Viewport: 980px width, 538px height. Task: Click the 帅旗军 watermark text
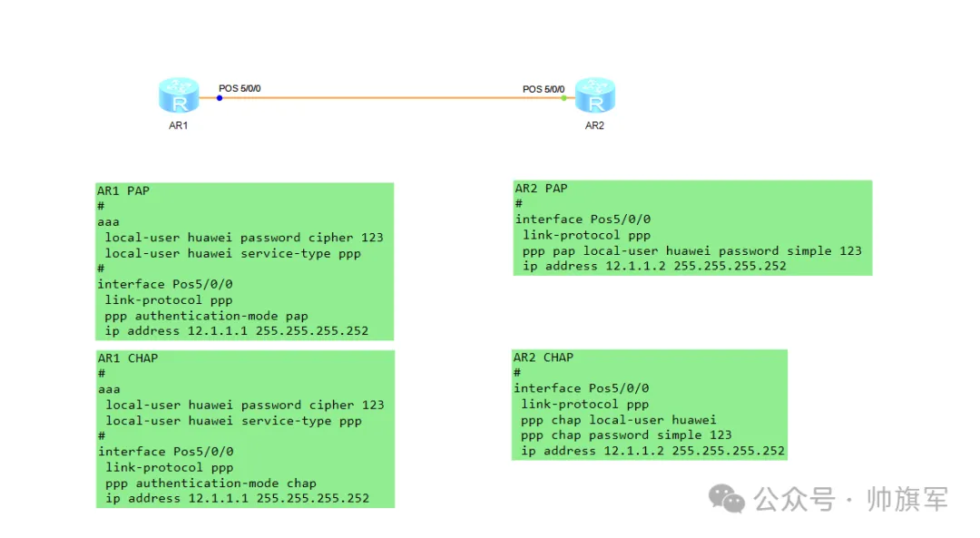click(907, 499)
